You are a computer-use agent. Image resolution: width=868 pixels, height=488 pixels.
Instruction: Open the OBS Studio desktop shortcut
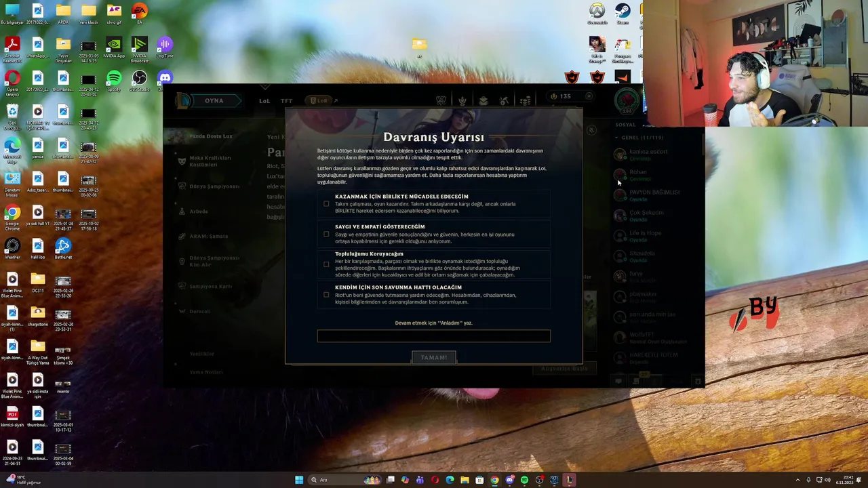click(x=139, y=81)
